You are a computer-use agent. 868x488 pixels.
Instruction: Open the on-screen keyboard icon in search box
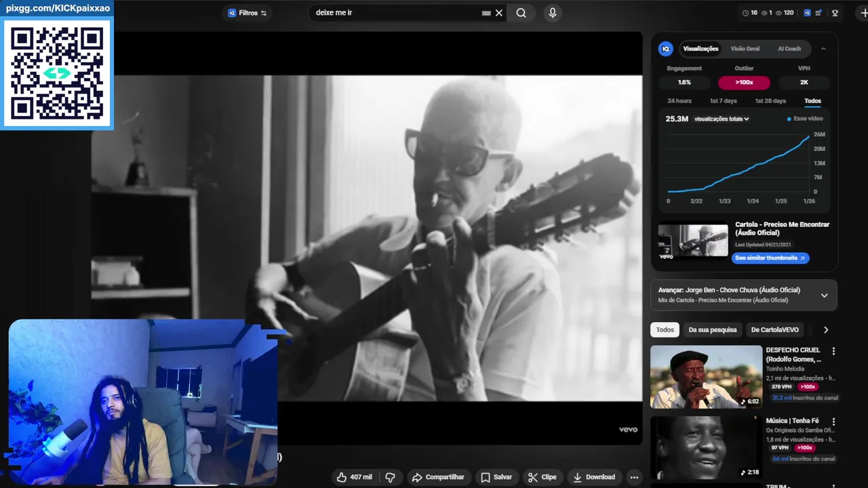(486, 13)
